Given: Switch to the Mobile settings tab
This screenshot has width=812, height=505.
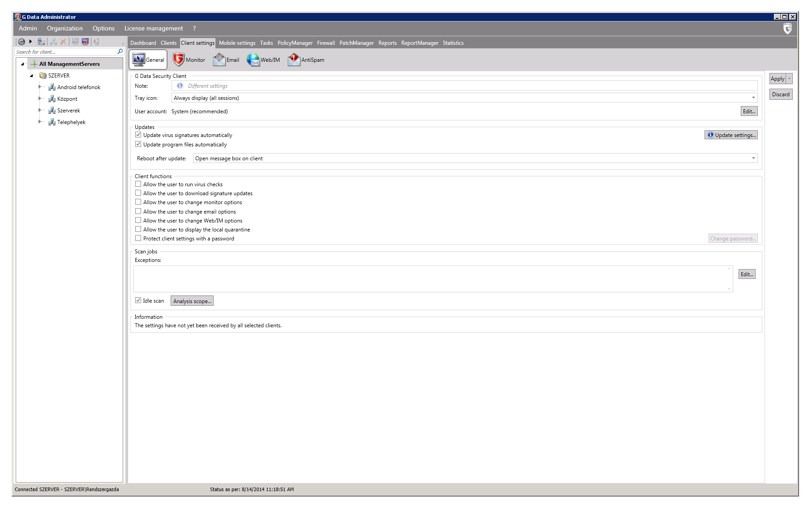Looking at the screenshot, I should point(237,43).
